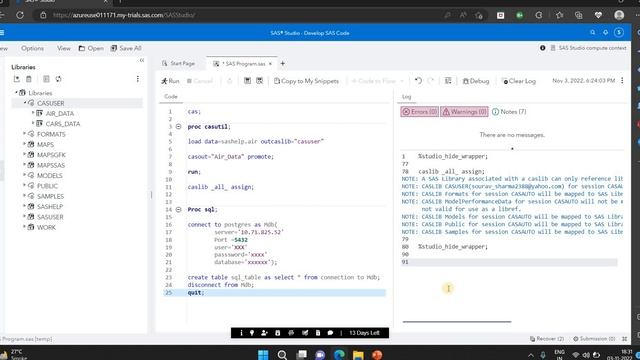
Task: Open the application hamburger menu
Action: pyautogui.click(x=2, y=33)
